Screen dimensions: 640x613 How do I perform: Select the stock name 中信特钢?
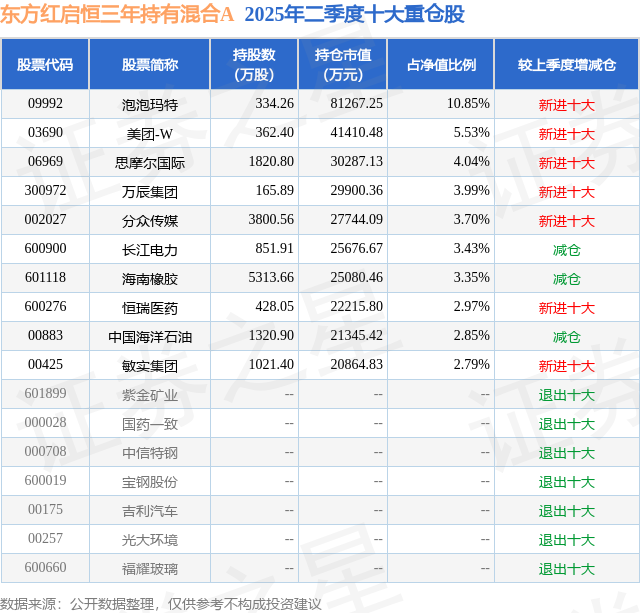(x=150, y=453)
